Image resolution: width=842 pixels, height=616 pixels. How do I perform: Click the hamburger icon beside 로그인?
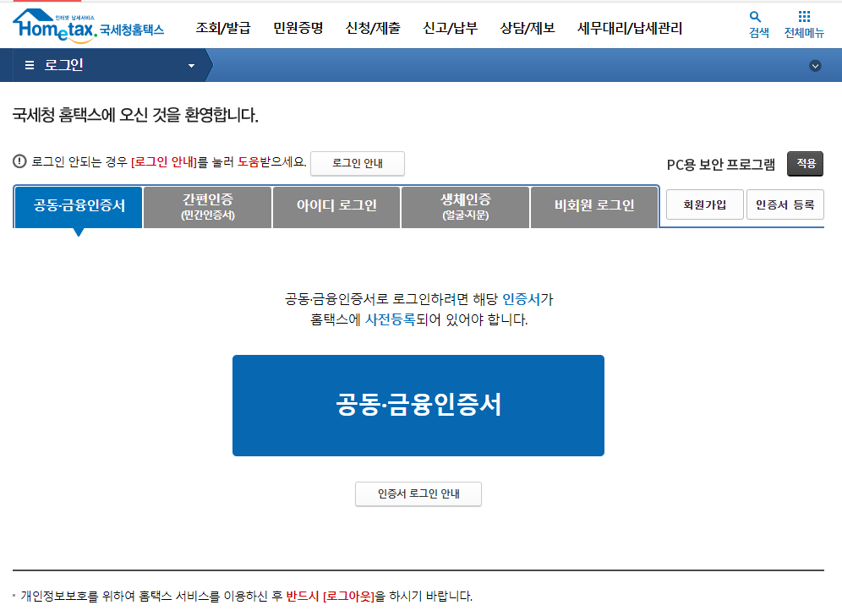click(29, 64)
